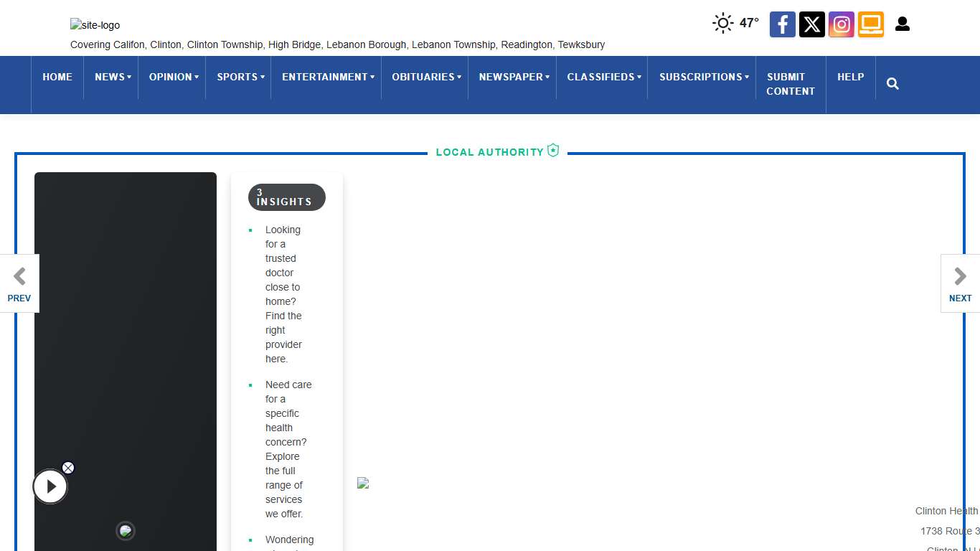Click the Local Authority shield badge
The image size is (980, 551).
[x=553, y=151]
